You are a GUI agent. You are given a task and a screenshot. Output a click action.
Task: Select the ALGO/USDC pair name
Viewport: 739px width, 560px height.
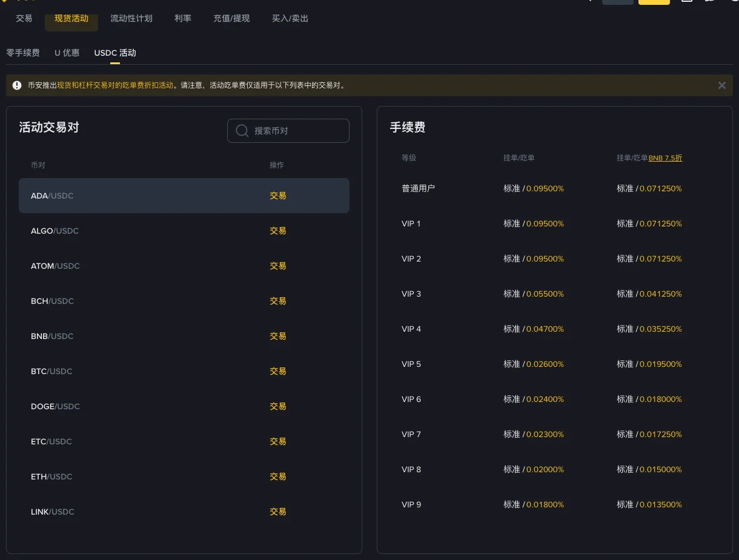coord(55,231)
